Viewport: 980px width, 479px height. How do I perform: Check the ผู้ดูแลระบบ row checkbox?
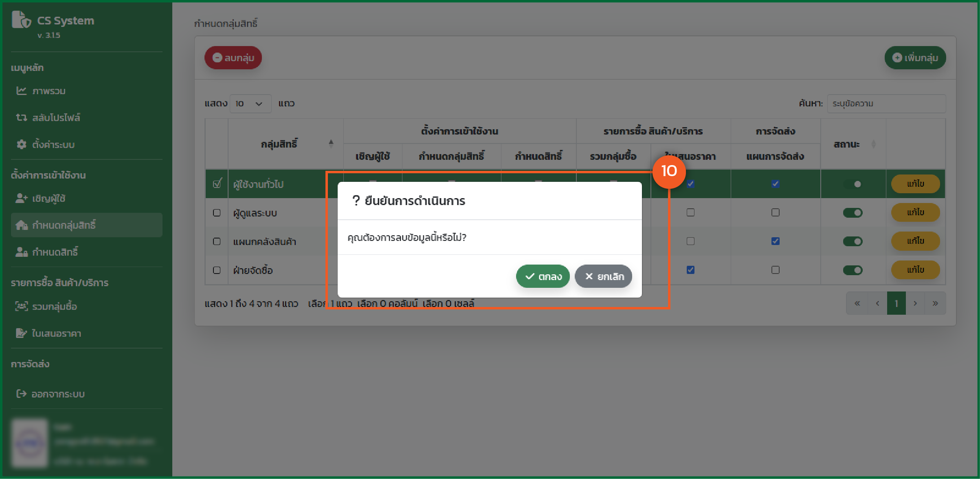pos(217,213)
